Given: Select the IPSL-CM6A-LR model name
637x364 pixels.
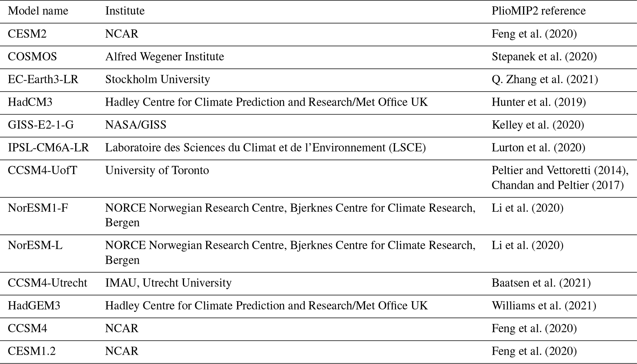Looking at the screenshot, I should 48,148.
